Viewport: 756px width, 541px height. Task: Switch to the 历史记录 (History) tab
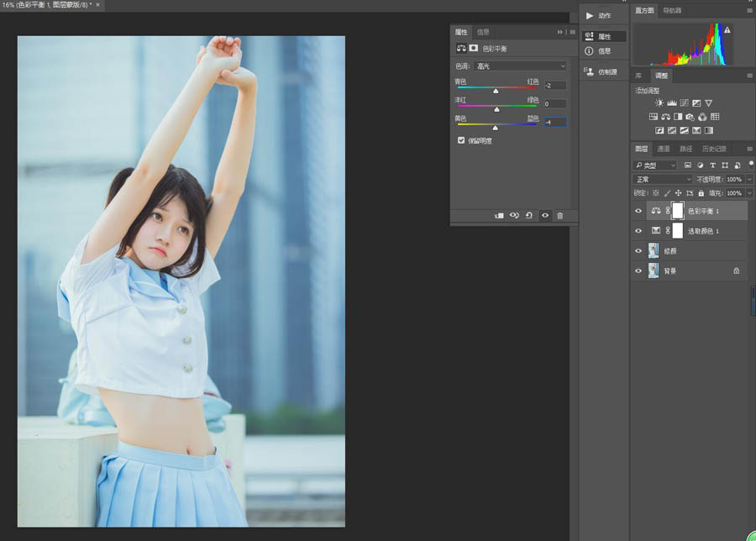click(713, 149)
